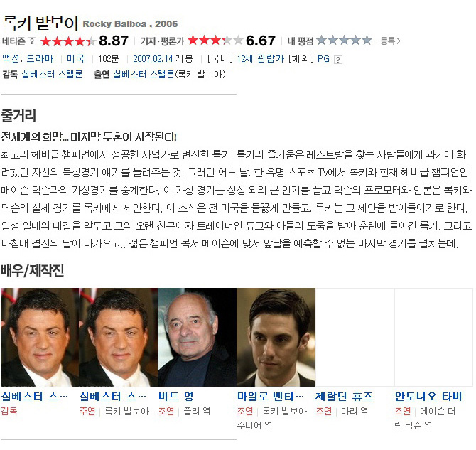
Task: Click the red netizen star rating
Action: (67, 41)
